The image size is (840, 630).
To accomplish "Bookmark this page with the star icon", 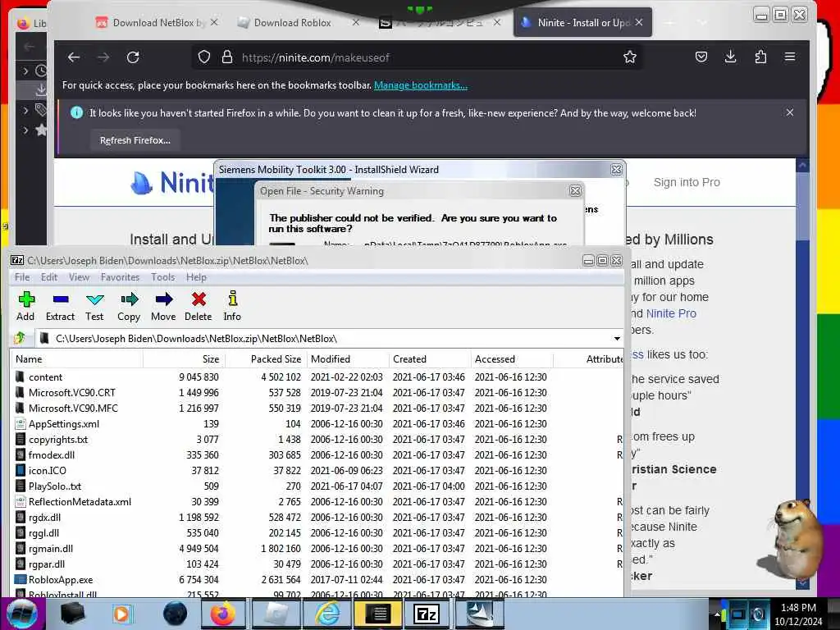I will click(629, 57).
